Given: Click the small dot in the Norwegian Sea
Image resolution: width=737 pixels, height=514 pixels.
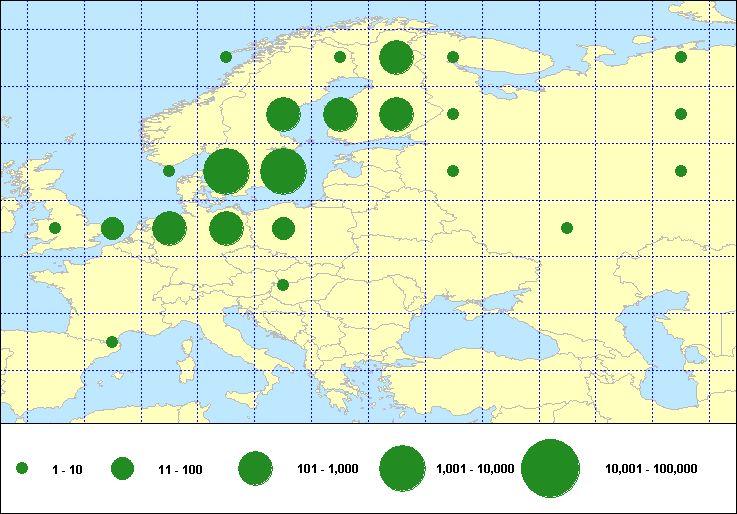Looking at the screenshot, I should [226, 57].
